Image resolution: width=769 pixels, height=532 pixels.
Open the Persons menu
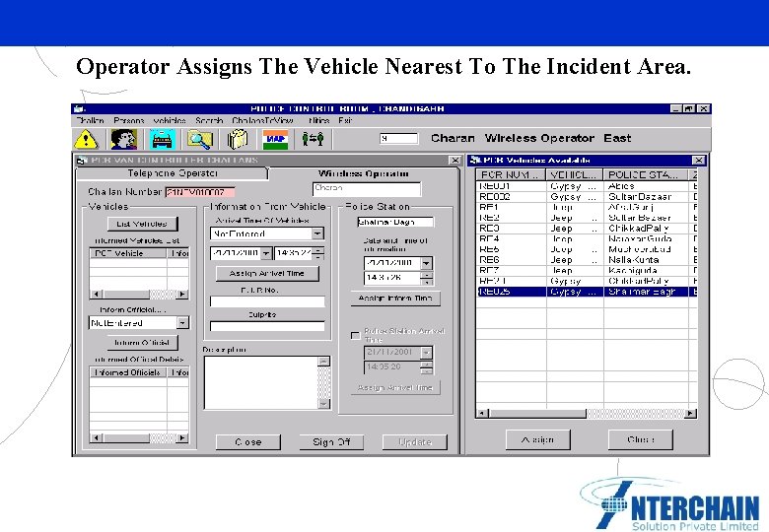coord(129,120)
